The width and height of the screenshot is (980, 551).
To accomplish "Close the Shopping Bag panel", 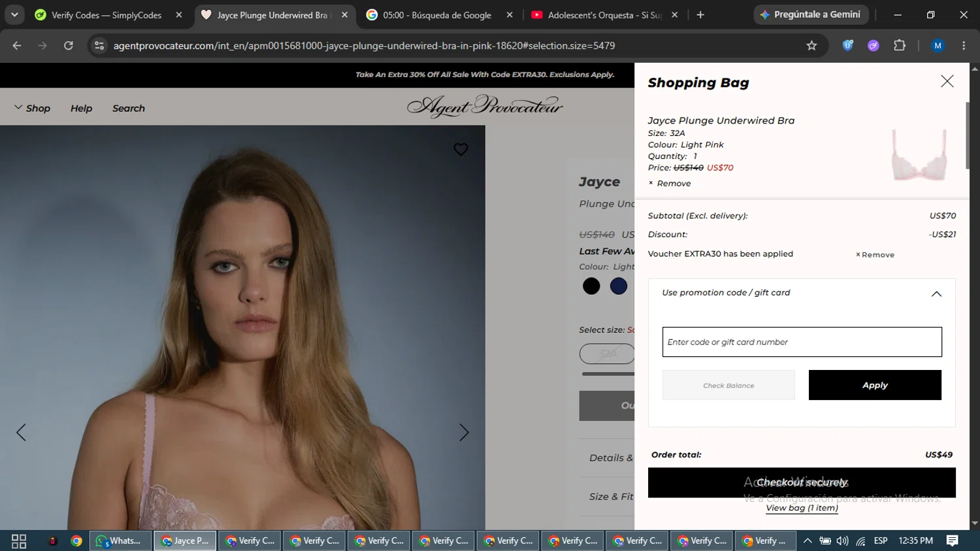I will 947,81.
